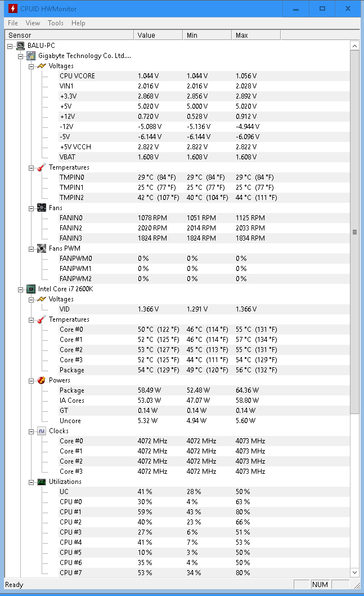This screenshot has height=596, width=364.
Task: Open the File menu
Action: [x=13, y=23]
